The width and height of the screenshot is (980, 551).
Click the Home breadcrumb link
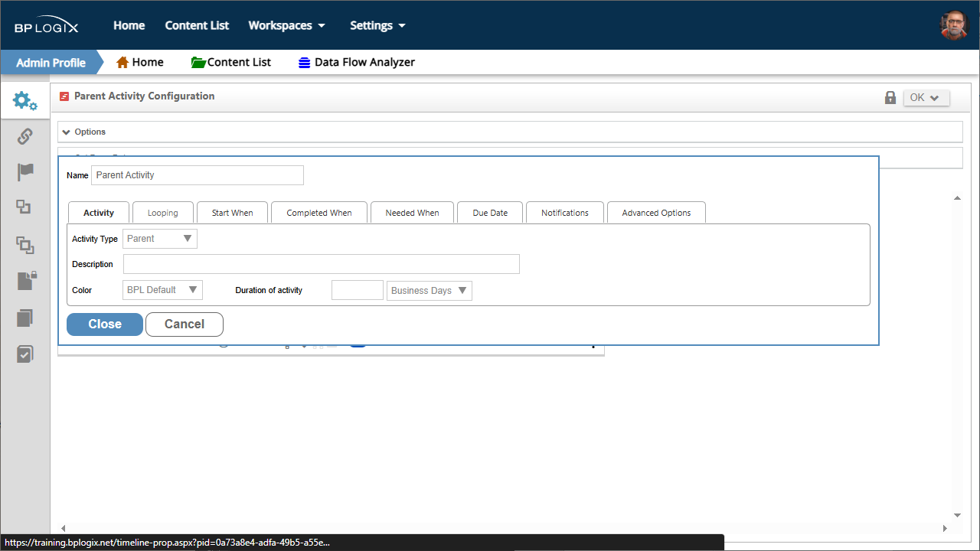148,62
